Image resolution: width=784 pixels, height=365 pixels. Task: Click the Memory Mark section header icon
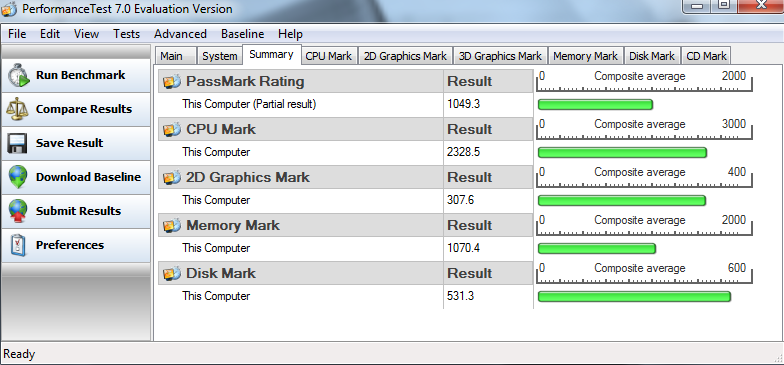tap(172, 226)
